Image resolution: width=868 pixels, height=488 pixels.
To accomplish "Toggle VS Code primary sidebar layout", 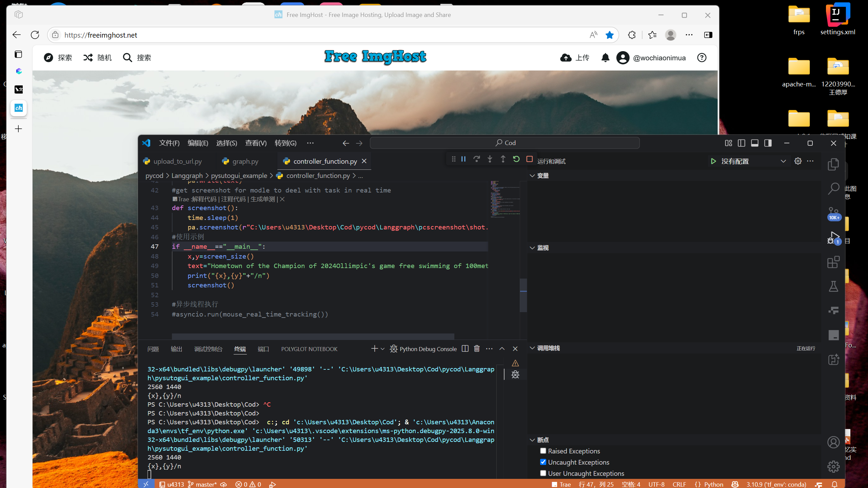I will point(742,143).
